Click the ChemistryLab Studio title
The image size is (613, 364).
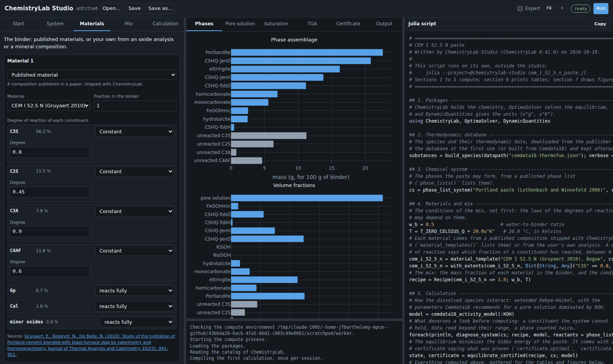39,8
